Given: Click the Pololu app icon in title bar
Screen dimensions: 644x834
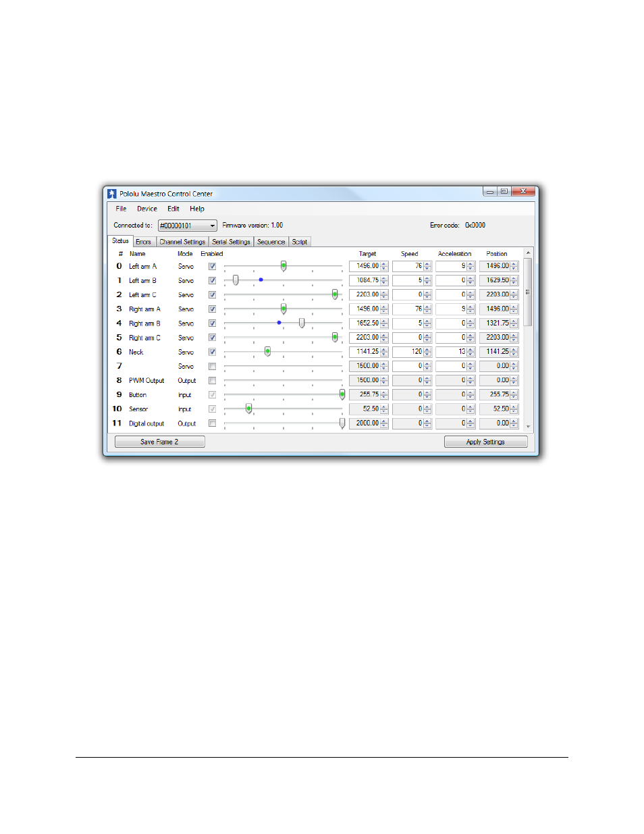Looking at the screenshot, I should click(112, 194).
